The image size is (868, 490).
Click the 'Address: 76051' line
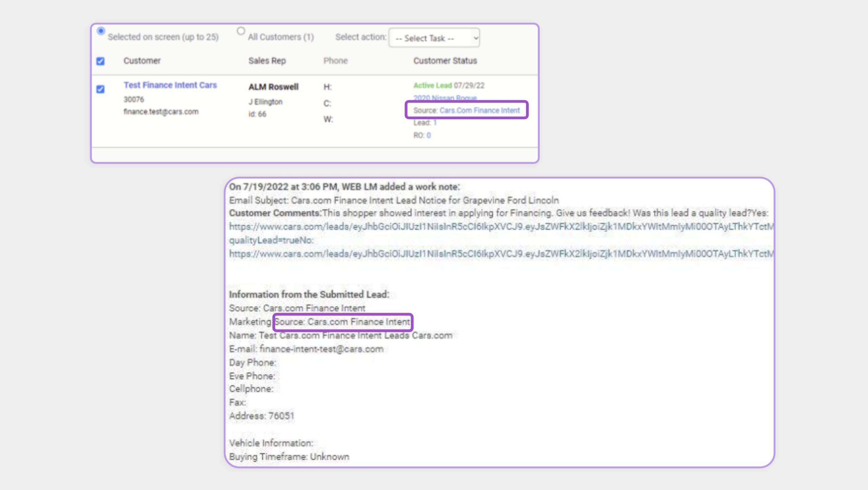coord(261,416)
